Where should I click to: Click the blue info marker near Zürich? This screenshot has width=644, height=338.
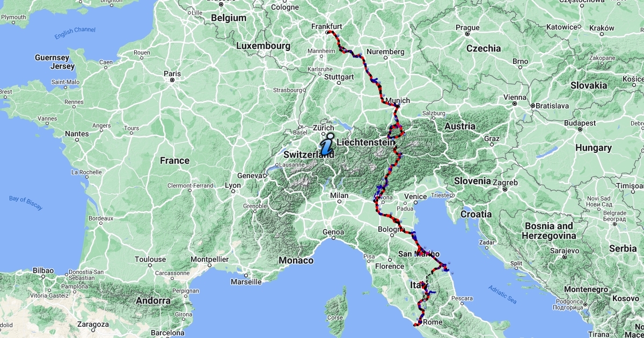tap(326, 144)
